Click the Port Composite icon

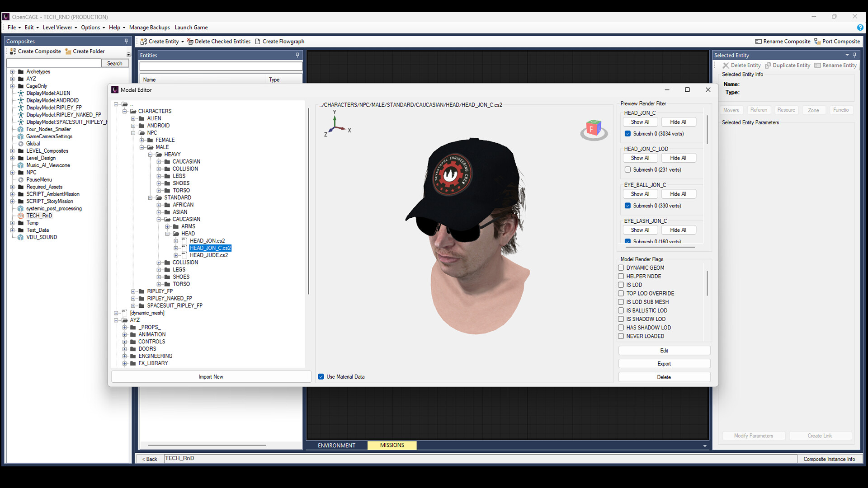817,42
